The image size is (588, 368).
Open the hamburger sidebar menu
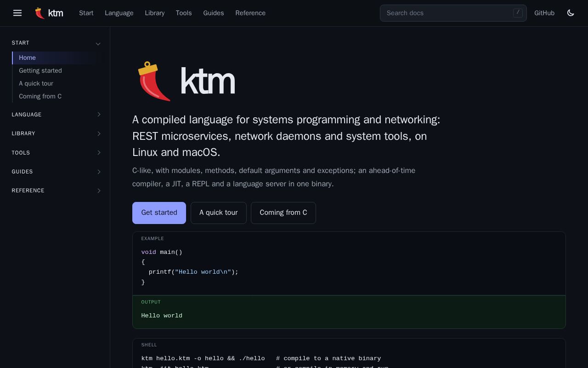point(17,13)
